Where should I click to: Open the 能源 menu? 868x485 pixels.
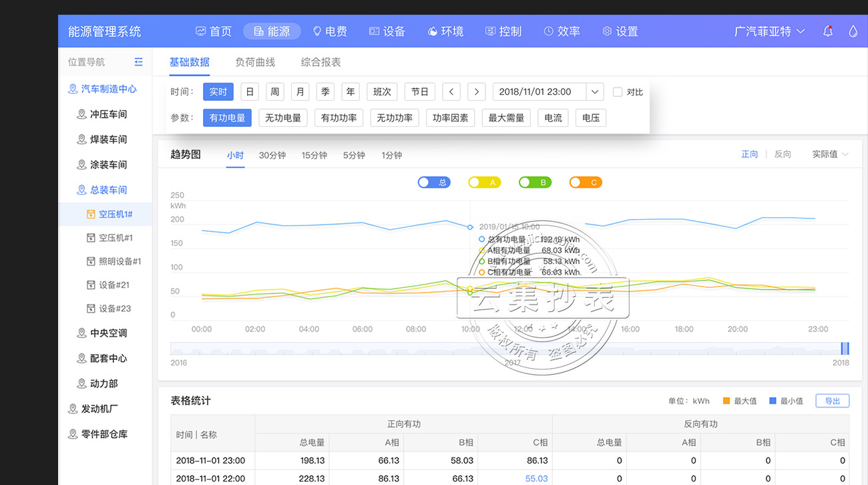click(272, 31)
